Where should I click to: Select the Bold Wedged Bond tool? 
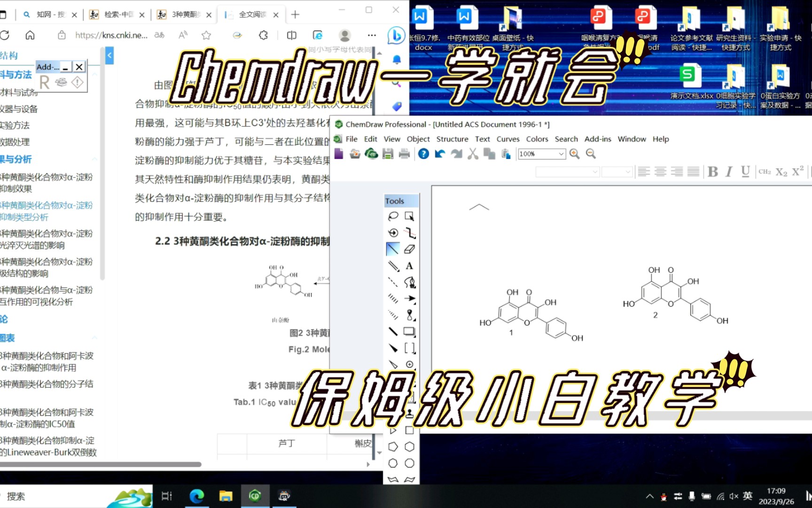click(393, 348)
